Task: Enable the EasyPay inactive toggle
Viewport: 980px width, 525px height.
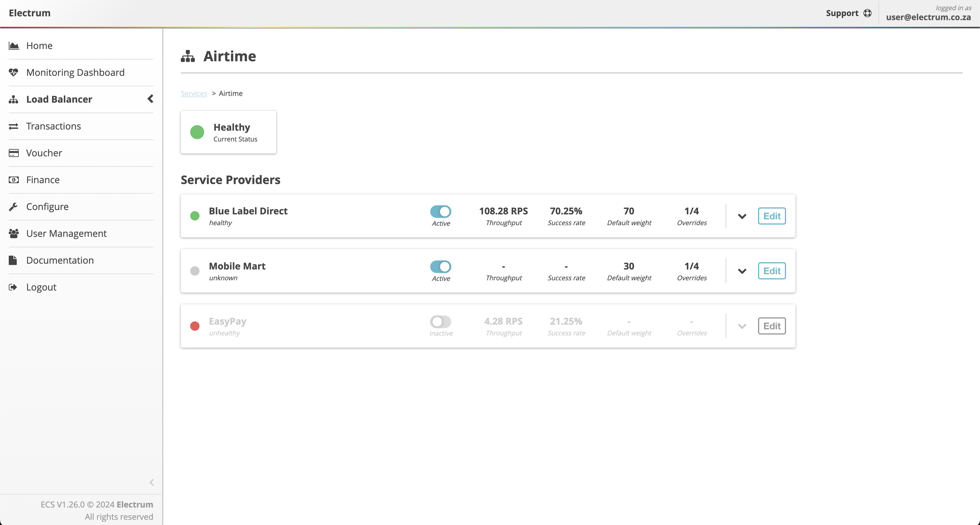Action: 440,322
